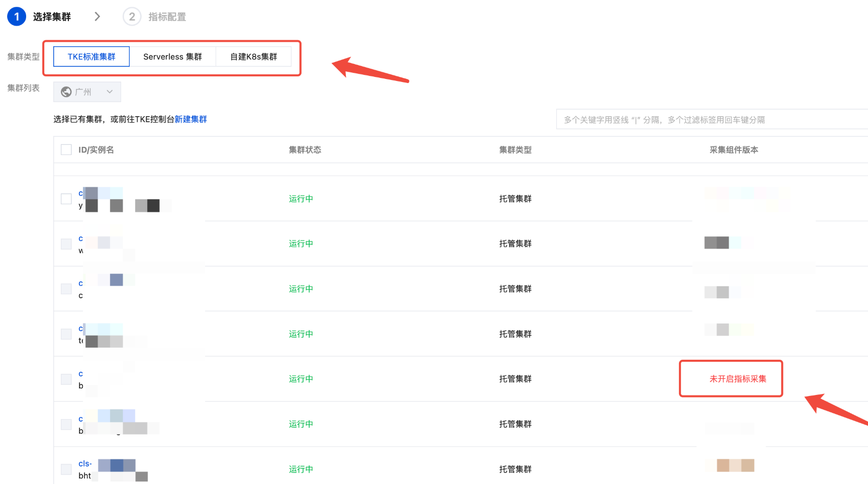Click the globe icon beside 广州

[66, 92]
